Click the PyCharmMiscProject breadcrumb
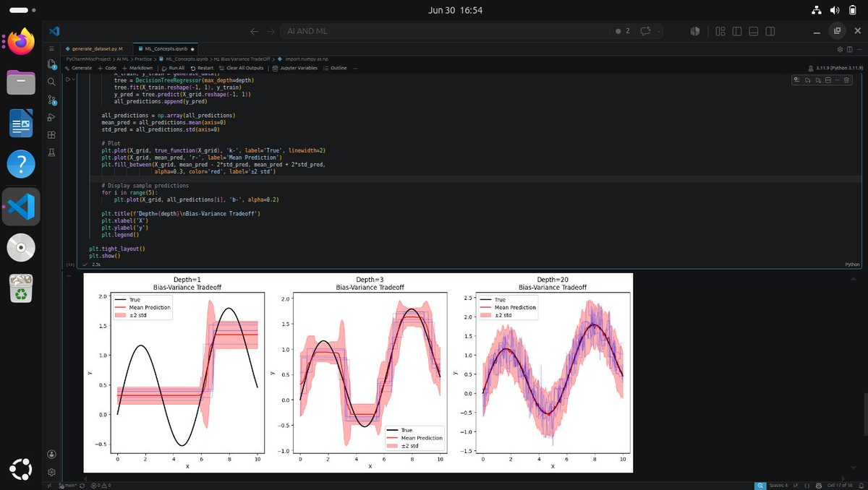 (87, 59)
